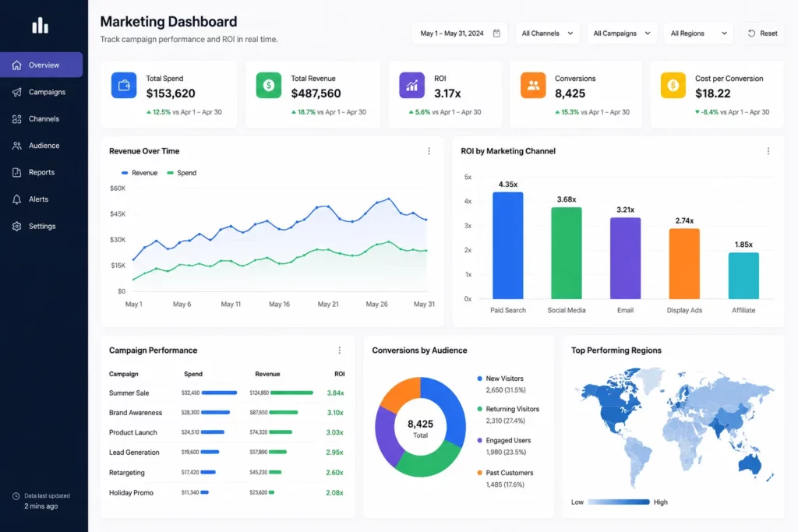Sort by the Campaign column header
Viewport: 798px width, 532px height.
click(x=124, y=374)
